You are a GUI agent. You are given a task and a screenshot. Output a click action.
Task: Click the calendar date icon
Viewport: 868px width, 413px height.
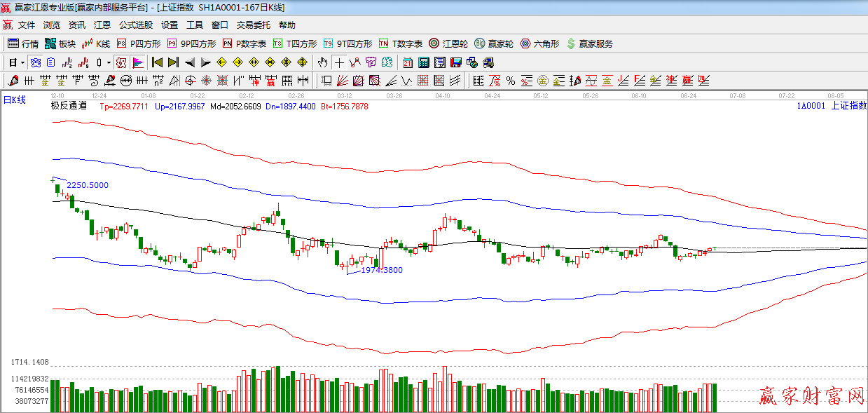(407, 62)
